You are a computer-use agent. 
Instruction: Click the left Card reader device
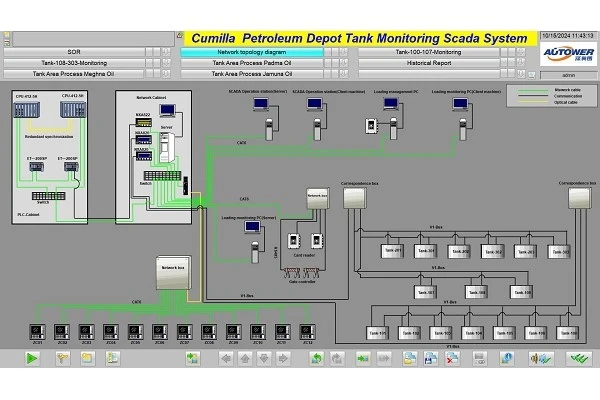[x=293, y=241]
